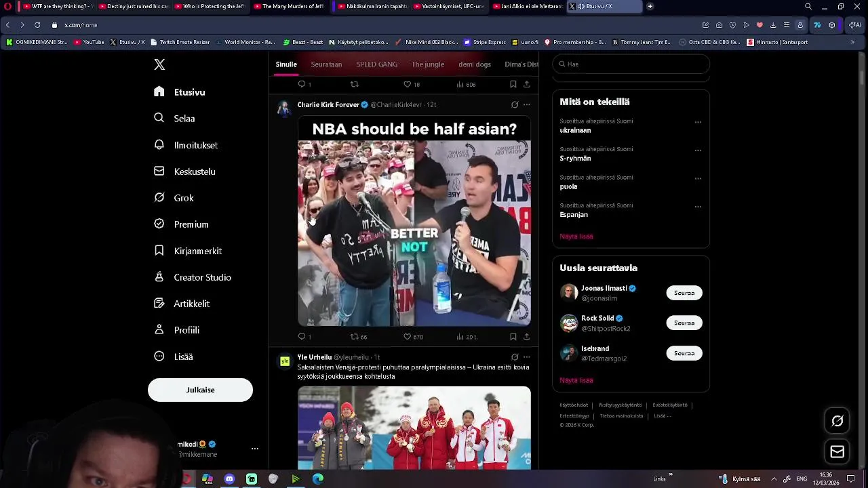
Task: Open options for the Espanjan trend
Action: (x=698, y=207)
